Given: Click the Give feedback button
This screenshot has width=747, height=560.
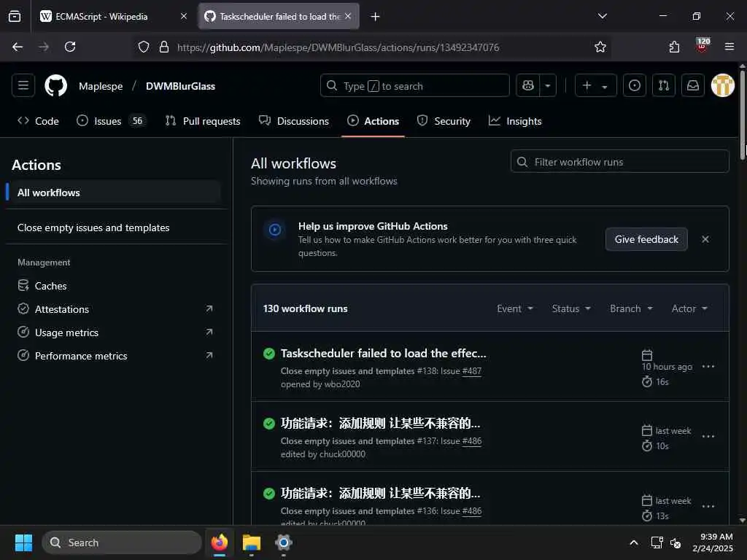Looking at the screenshot, I should 646,239.
